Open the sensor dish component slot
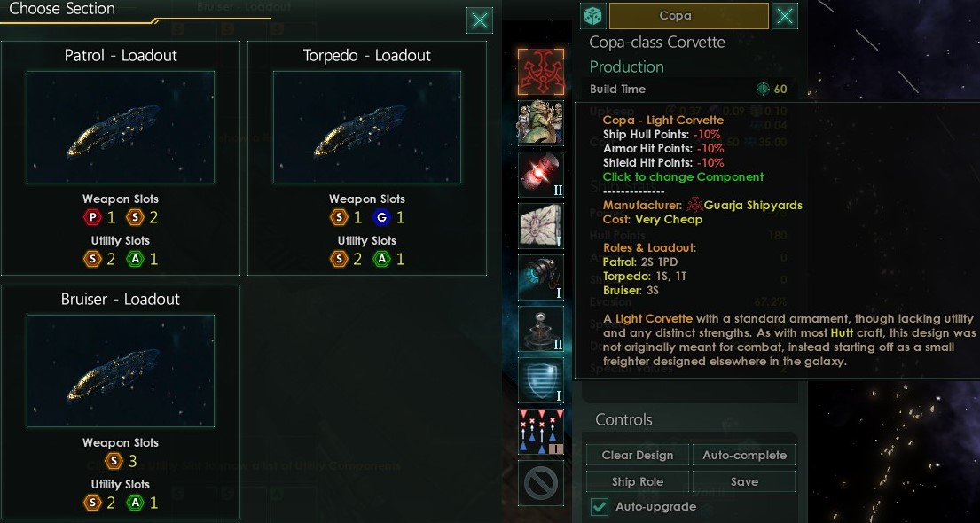Image resolution: width=980 pixels, height=523 pixels. [x=541, y=329]
